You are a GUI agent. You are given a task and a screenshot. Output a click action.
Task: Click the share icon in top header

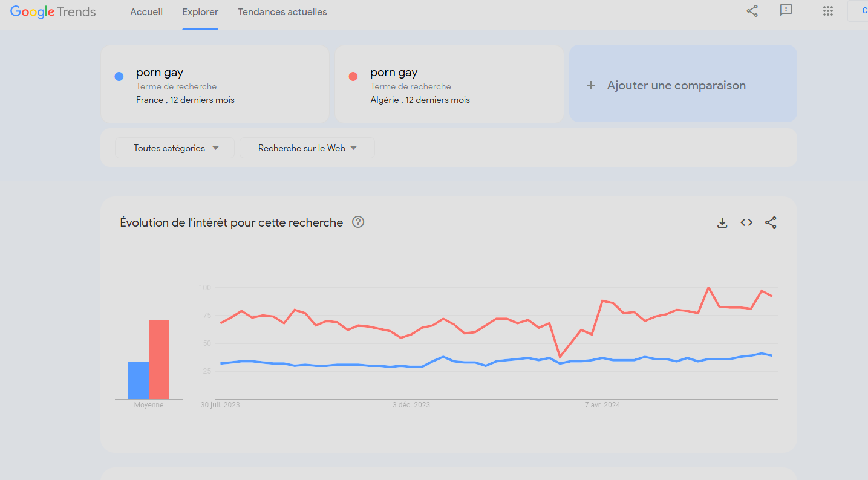point(752,11)
